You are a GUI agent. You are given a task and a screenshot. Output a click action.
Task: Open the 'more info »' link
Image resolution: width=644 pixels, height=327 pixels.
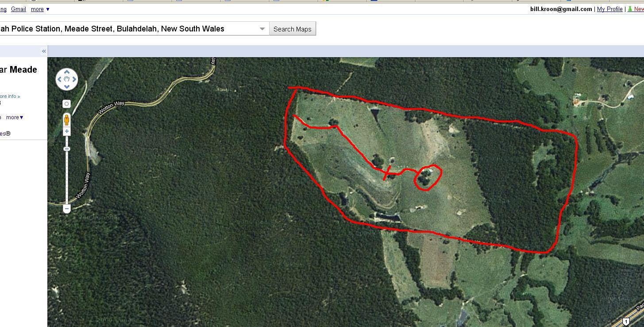9,96
